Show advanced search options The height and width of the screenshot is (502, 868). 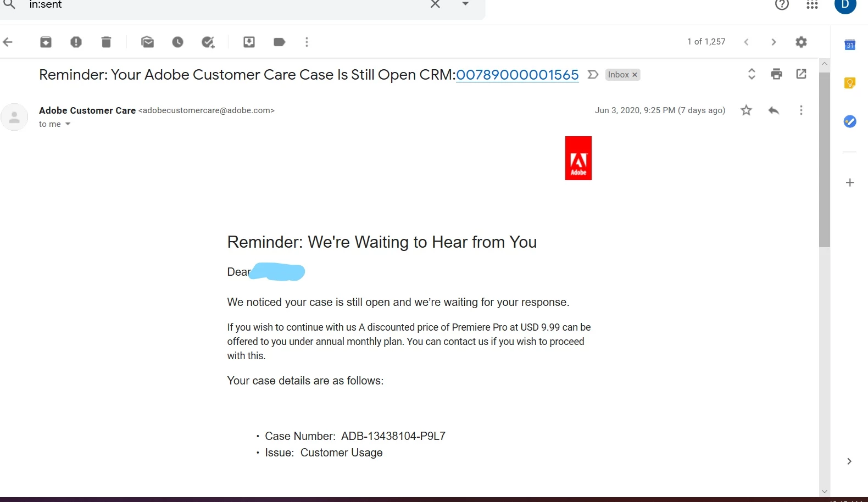point(465,4)
